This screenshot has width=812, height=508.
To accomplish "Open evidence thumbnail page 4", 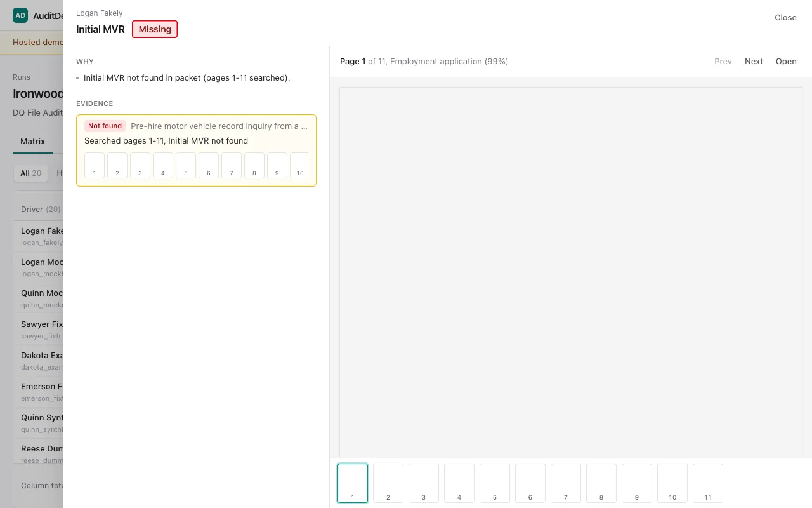I will (163, 165).
